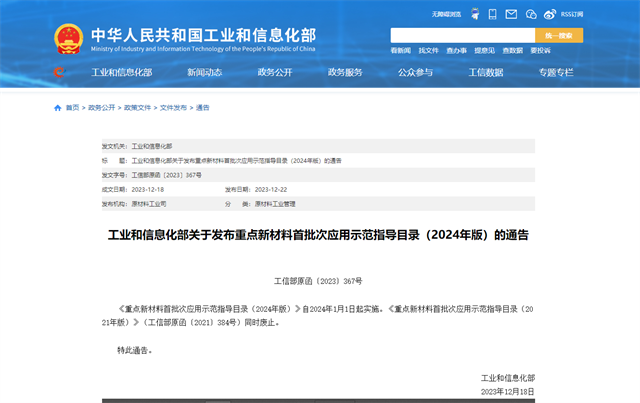This screenshot has width=640, height=403.
Task: Select the 查办事 quick link
Action: tap(456, 51)
